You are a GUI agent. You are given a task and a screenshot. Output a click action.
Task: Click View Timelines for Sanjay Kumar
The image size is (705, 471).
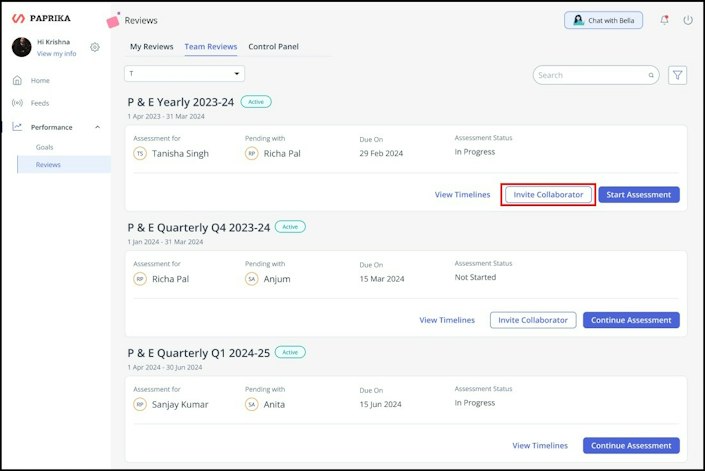[540, 445]
